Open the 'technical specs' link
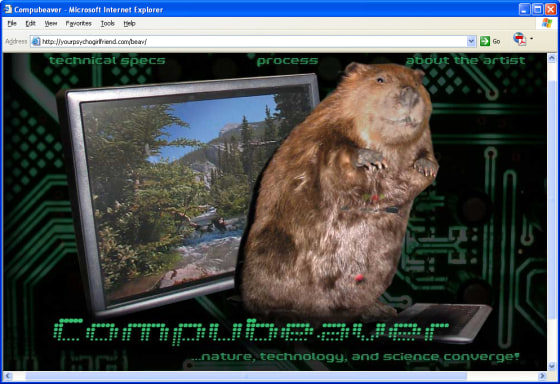This screenshot has height=384, width=560. 107,61
